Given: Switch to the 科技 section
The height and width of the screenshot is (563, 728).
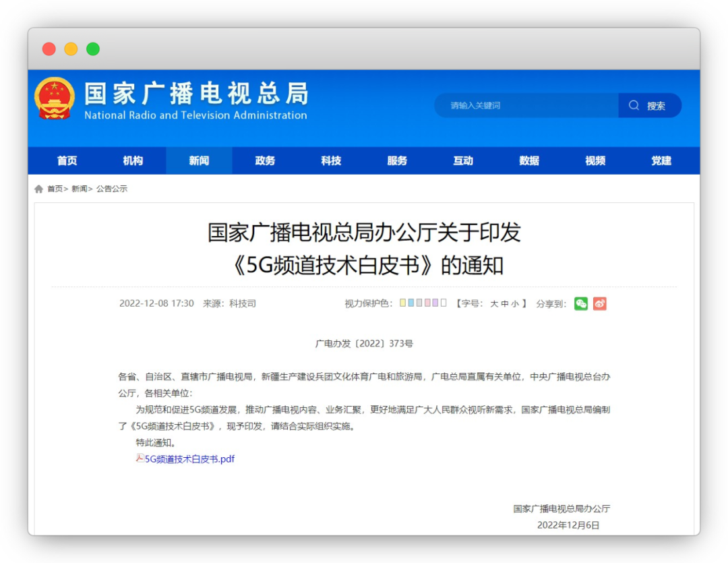Looking at the screenshot, I should tap(330, 160).
